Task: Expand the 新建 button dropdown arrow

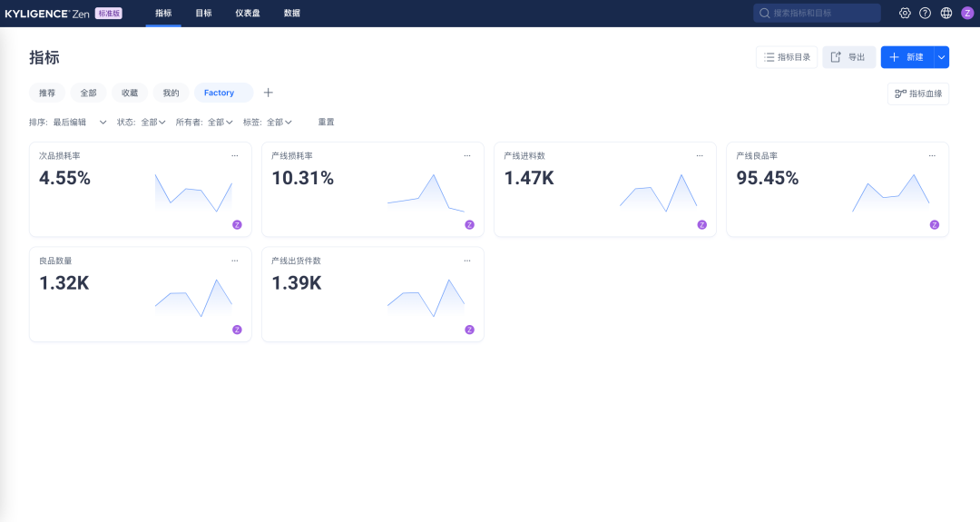Action: (x=941, y=57)
